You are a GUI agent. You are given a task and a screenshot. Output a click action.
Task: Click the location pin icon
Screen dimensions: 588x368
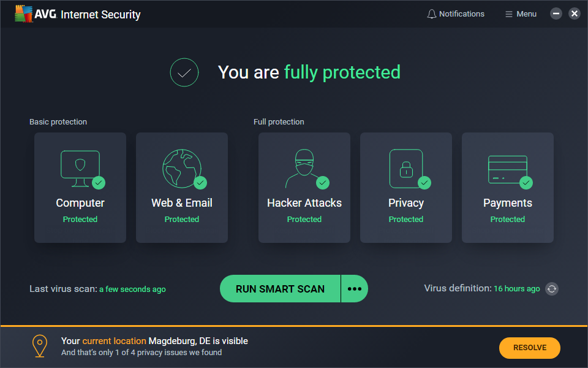(40, 347)
